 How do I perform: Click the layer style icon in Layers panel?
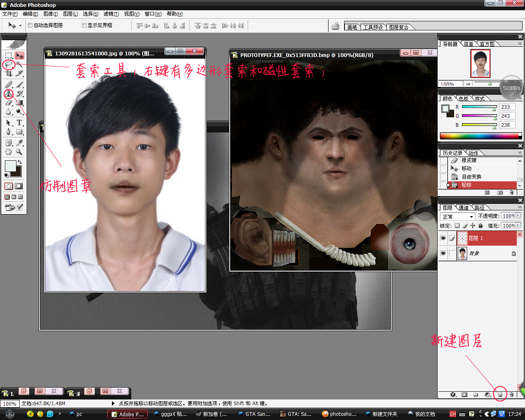[453, 395]
